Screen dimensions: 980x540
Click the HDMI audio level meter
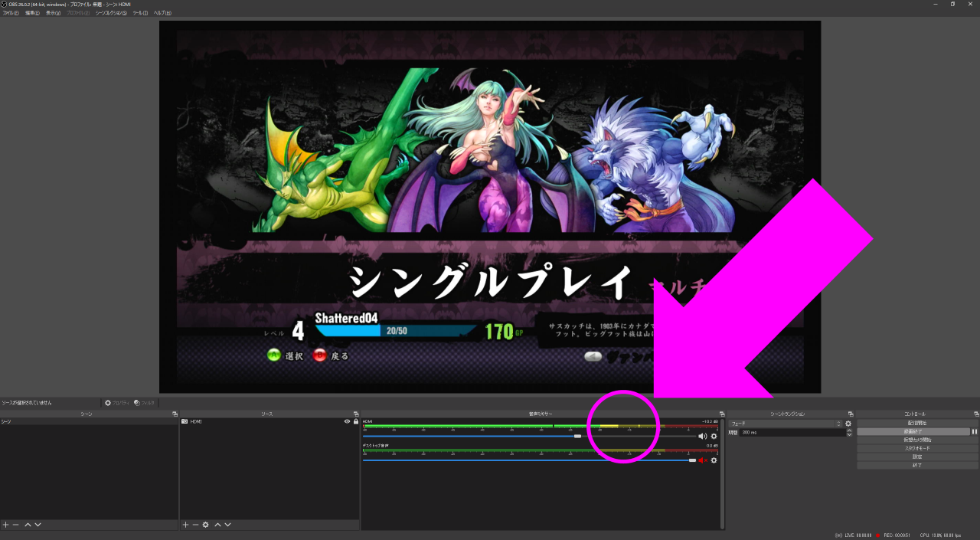point(541,427)
